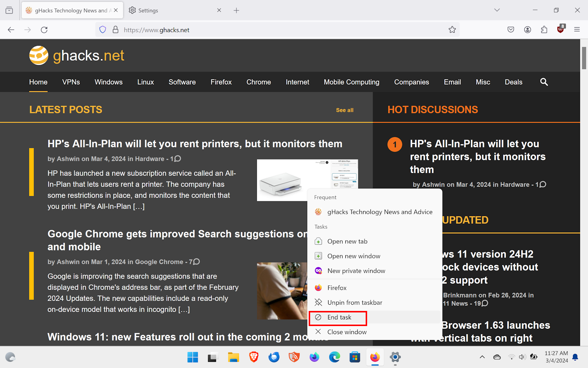Open the uBlock Origin extension icon
This screenshot has height=368, width=588.
click(x=561, y=29)
